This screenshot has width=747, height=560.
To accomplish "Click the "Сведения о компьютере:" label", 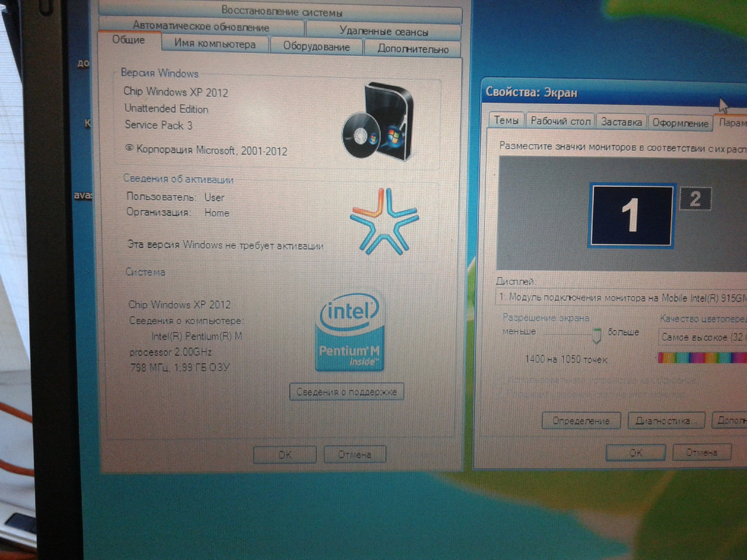I will coord(186,320).
